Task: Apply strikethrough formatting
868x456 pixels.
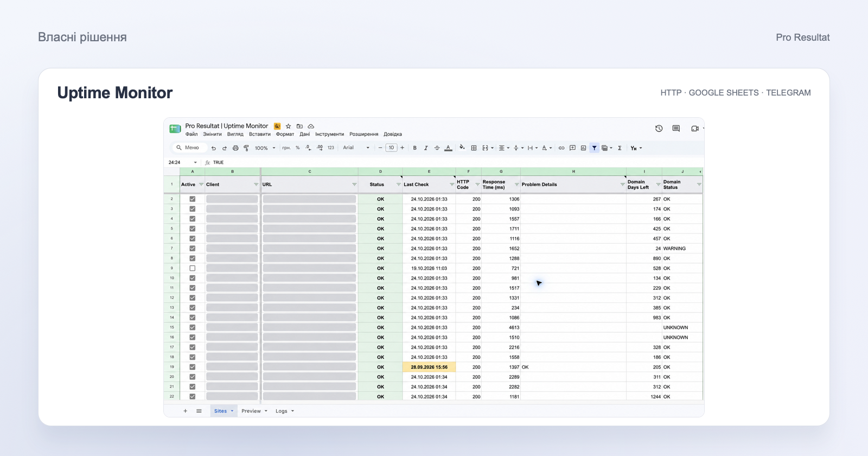Action: point(437,148)
